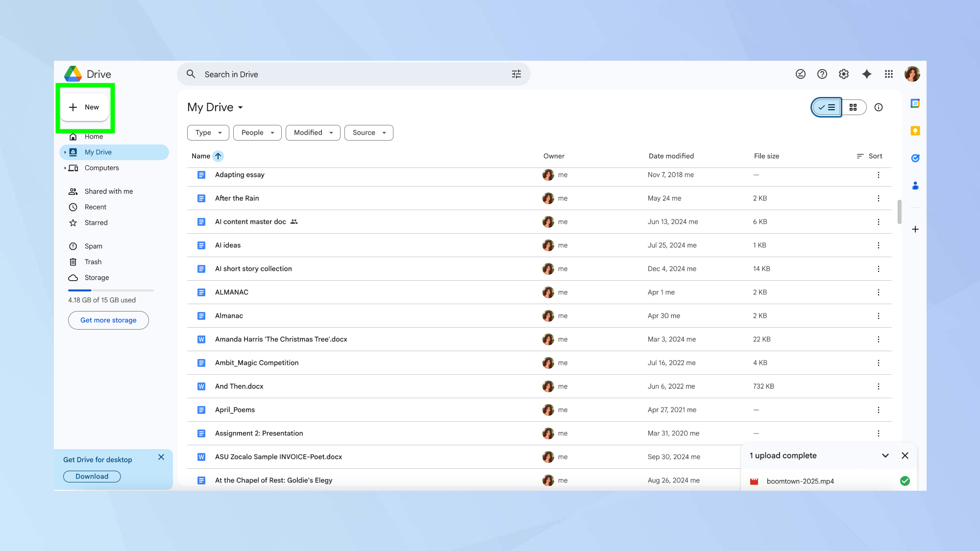Open the advanced search options icon
The height and width of the screenshot is (551, 980).
point(516,74)
